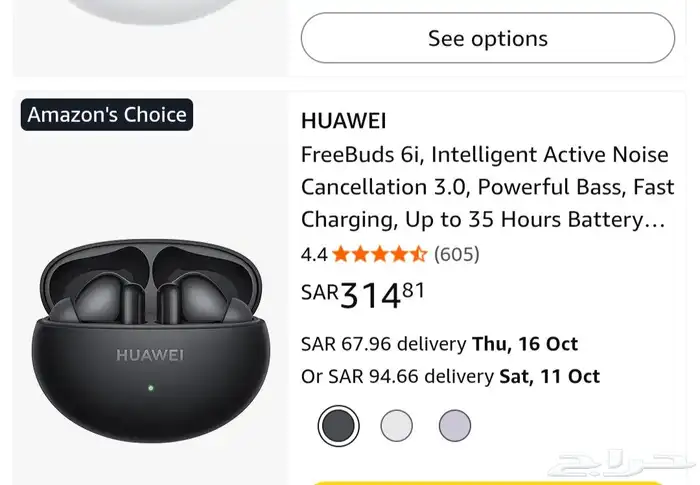Viewport: 700px width, 485px height.
Task: Choose the black color swatch
Action: click(338, 426)
